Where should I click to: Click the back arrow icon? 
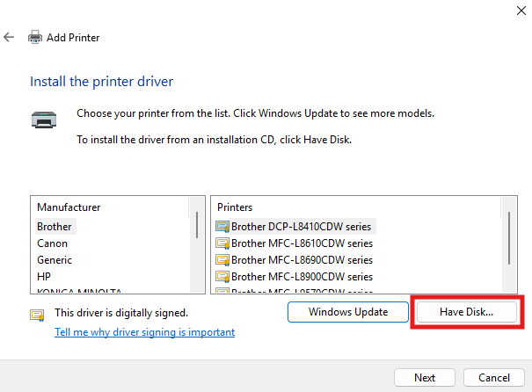[x=9, y=37]
